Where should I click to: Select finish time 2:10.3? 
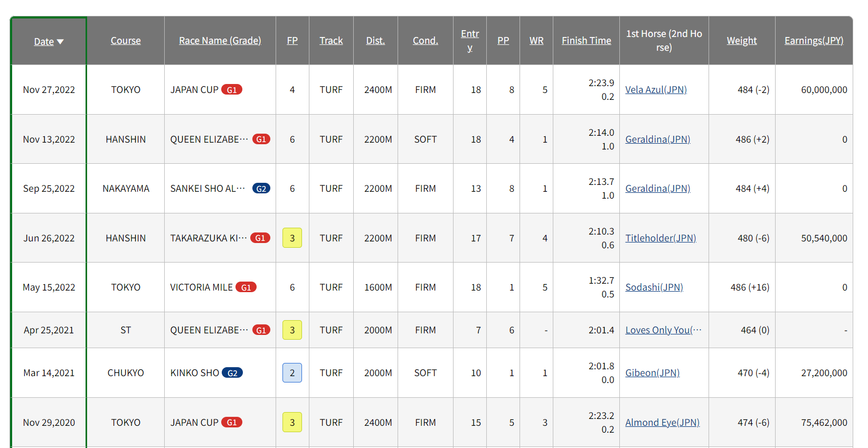click(601, 231)
